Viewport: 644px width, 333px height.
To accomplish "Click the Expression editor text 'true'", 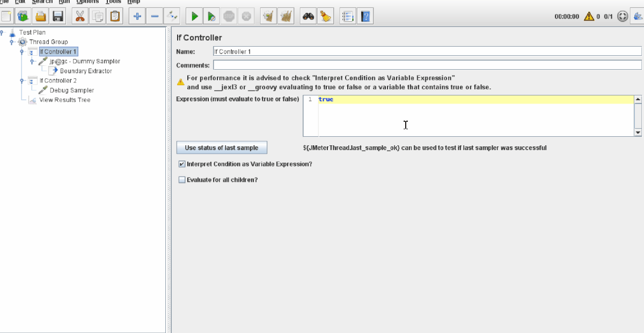I will tap(326, 99).
